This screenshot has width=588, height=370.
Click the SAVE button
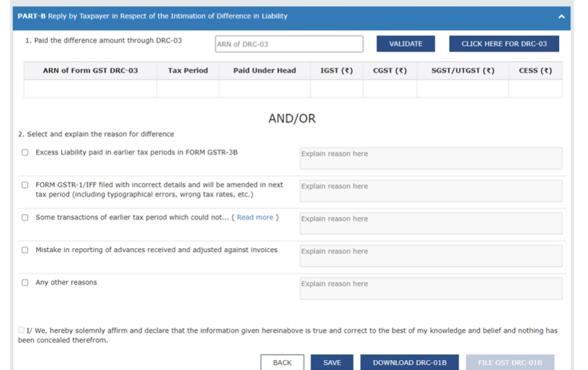[x=332, y=363]
